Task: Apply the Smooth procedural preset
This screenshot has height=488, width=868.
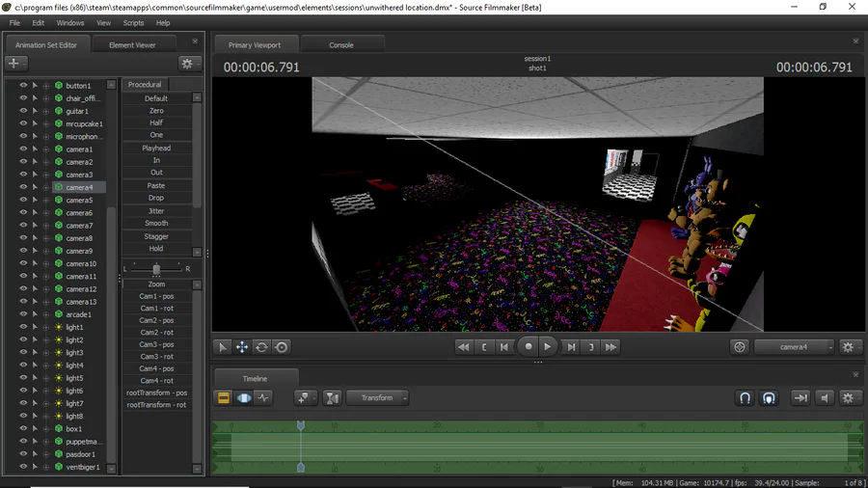Action: pyautogui.click(x=156, y=223)
